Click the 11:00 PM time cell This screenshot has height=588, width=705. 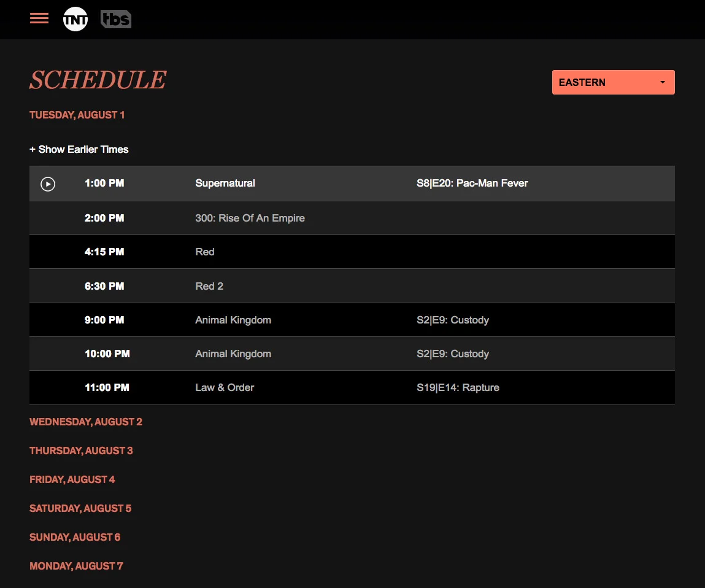(x=107, y=387)
